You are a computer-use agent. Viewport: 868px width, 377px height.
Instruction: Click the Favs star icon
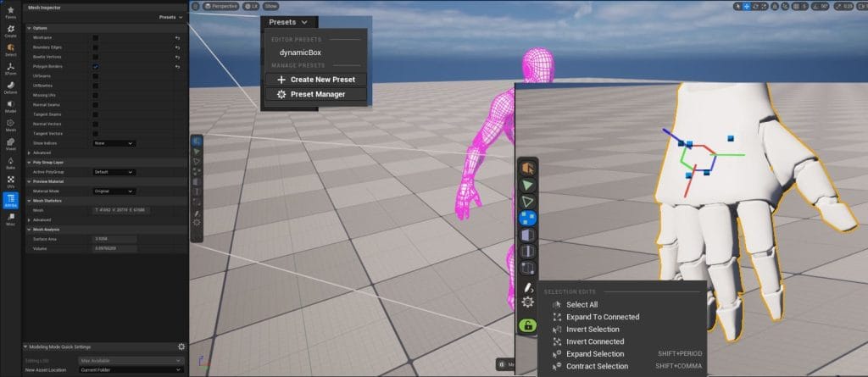(x=10, y=11)
